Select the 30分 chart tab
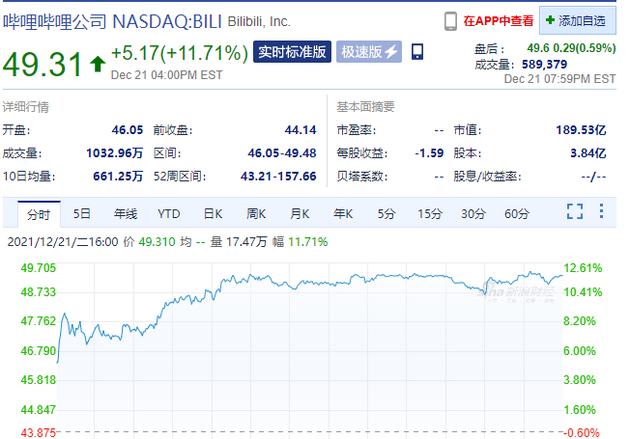Viewport: 630px width, 439px height. coord(473,214)
